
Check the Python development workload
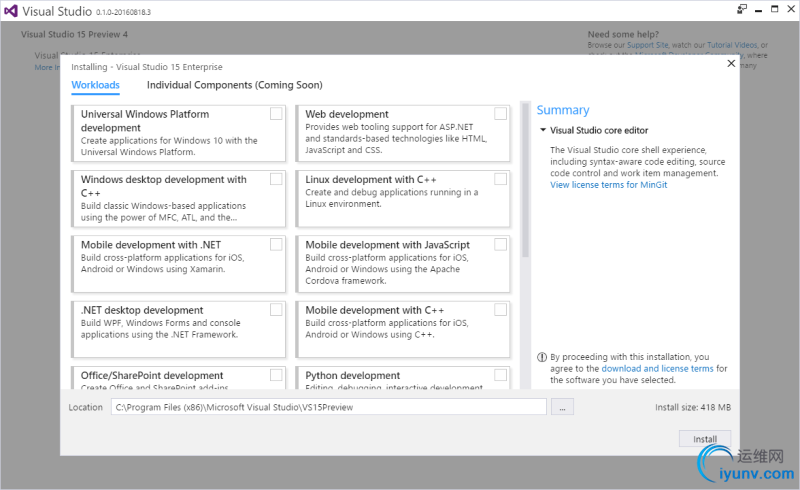point(500,375)
